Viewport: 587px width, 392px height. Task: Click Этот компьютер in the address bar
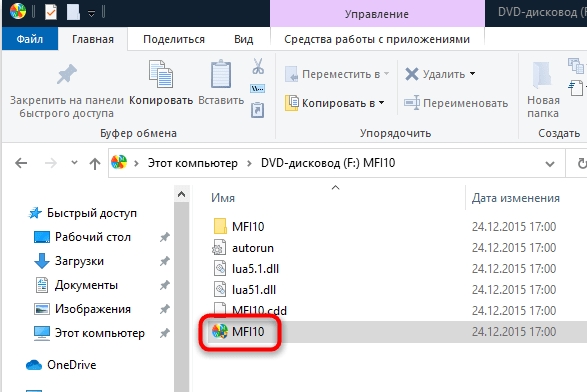coord(193,163)
